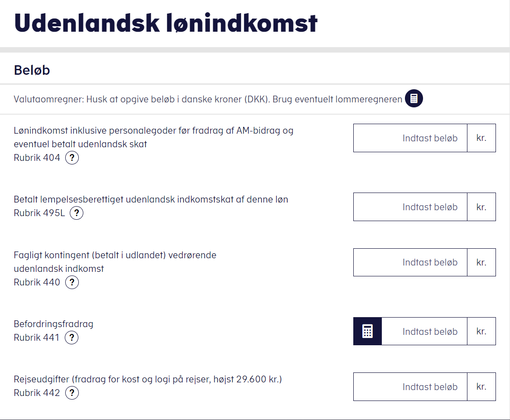Show help for Rubrik 404
Screen dimensions: 510x420
(x=72, y=158)
